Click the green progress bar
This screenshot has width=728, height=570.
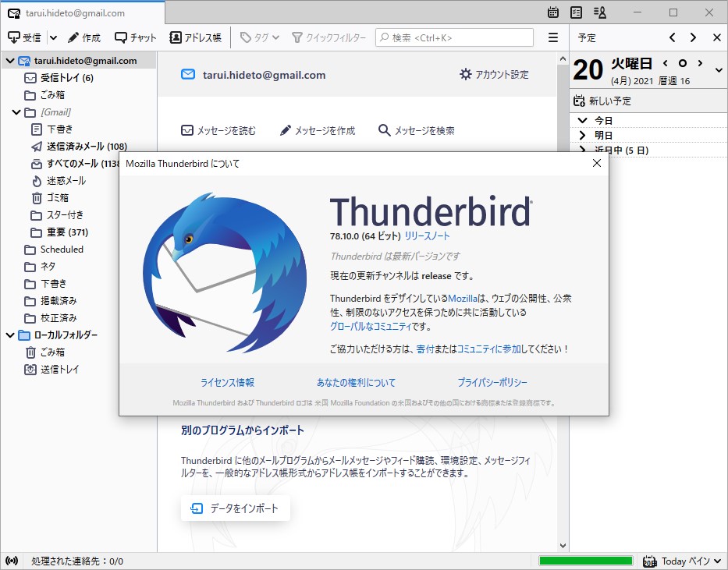[585, 560]
